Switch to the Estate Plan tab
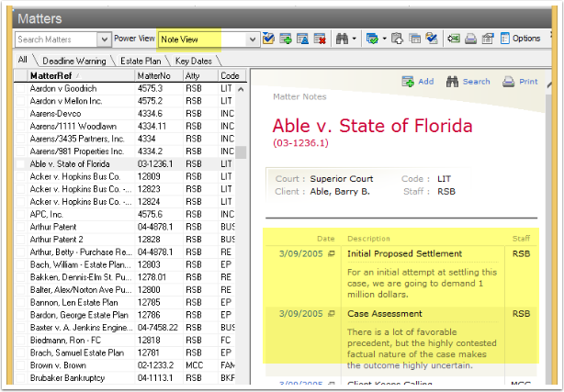 click(x=141, y=62)
